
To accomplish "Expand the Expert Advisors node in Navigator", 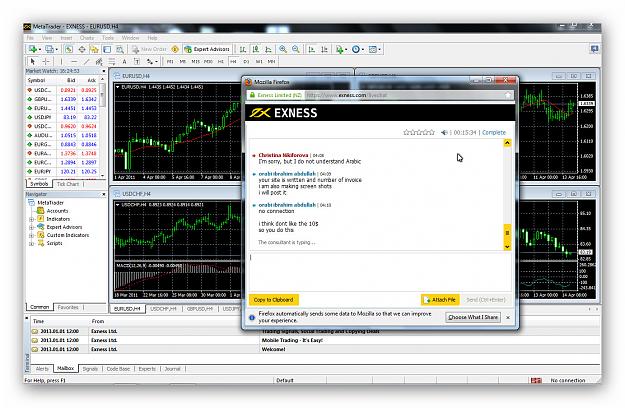I will click(x=31, y=227).
